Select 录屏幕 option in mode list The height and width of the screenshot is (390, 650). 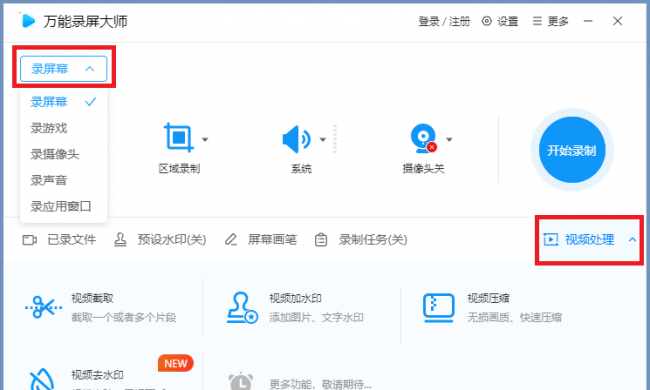63,102
